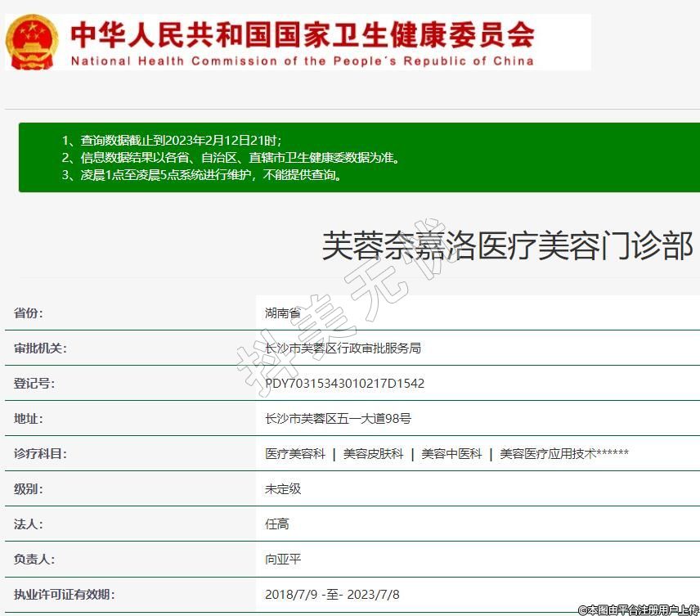The width and height of the screenshot is (700, 616).
Task: Select the province value 湖南省
Action: (283, 312)
